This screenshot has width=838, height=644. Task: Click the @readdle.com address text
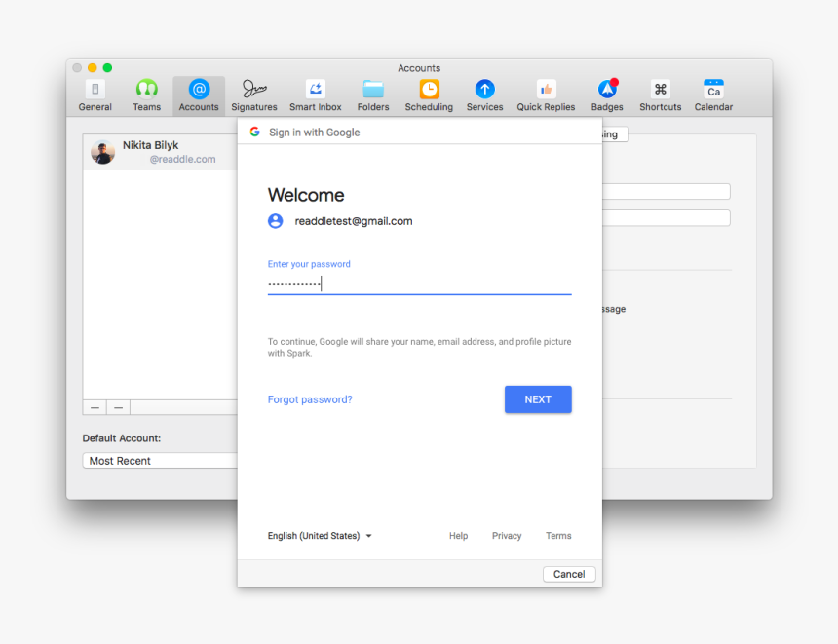183,159
